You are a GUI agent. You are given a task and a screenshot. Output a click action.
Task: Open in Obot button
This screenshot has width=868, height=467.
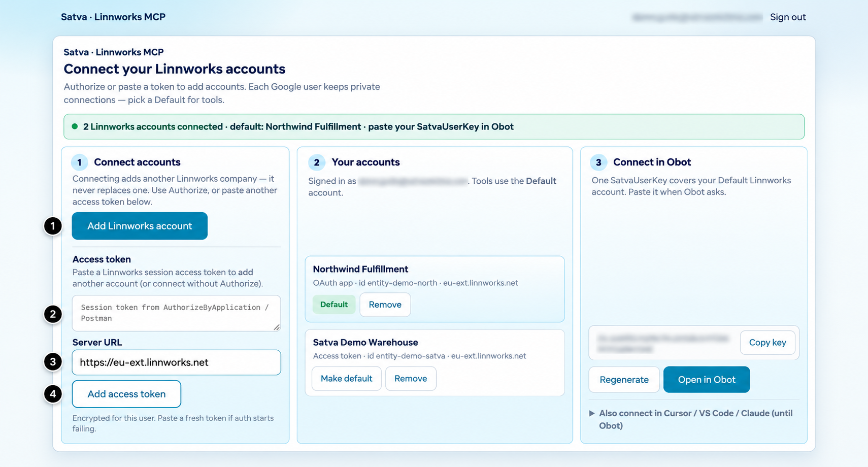[x=707, y=380]
